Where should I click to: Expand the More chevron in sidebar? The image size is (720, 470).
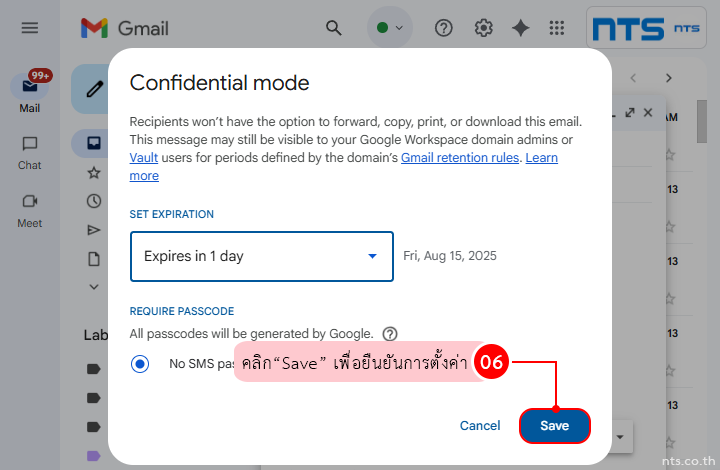click(94, 286)
